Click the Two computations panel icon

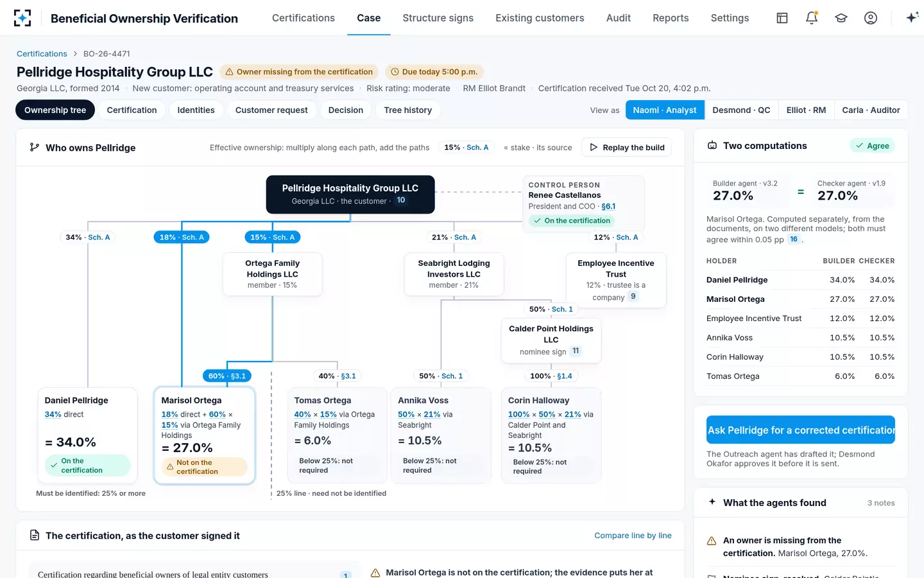[x=712, y=146]
